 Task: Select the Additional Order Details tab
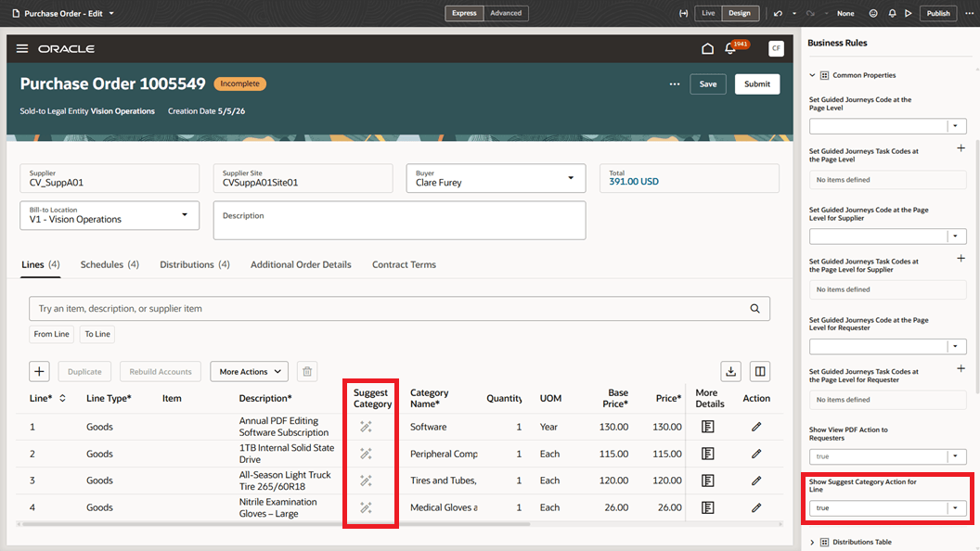[x=301, y=265]
